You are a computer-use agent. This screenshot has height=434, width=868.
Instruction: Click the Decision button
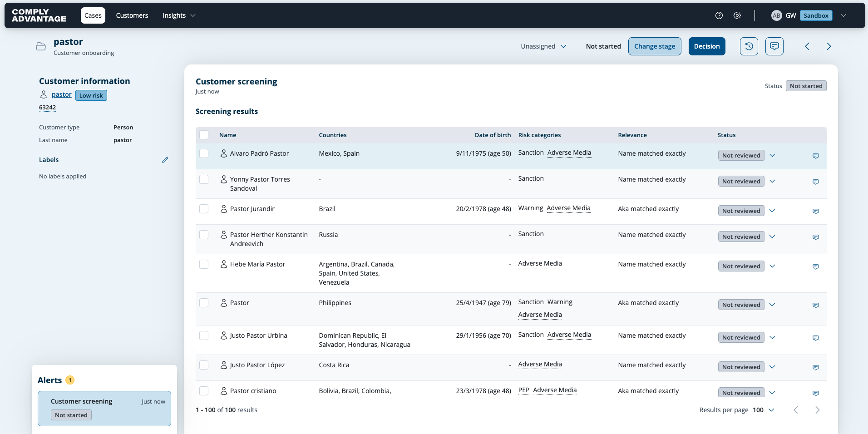point(707,46)
